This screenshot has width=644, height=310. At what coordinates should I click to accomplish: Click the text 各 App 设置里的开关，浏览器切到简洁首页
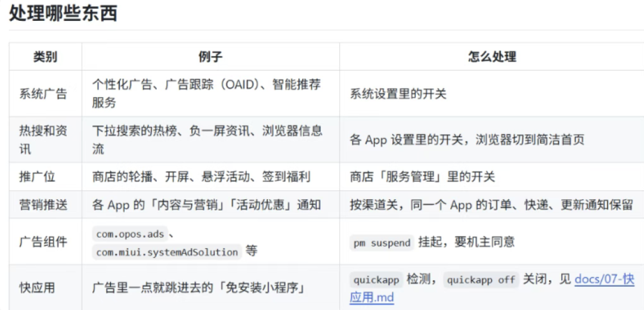click(467, 140)
